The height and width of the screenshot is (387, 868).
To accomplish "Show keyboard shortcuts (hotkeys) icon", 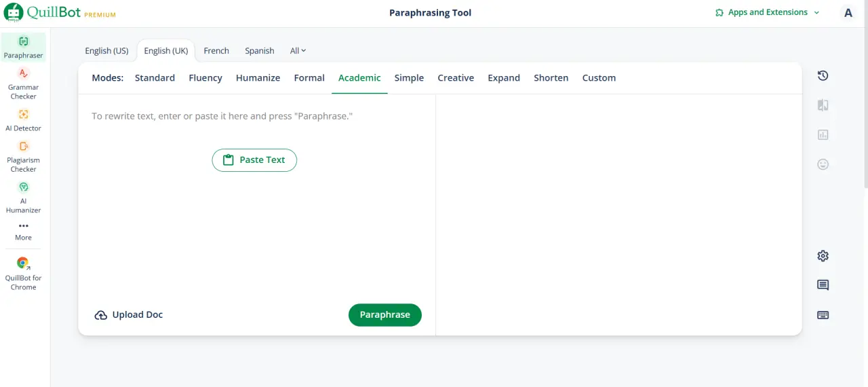I will click(823, 315).
